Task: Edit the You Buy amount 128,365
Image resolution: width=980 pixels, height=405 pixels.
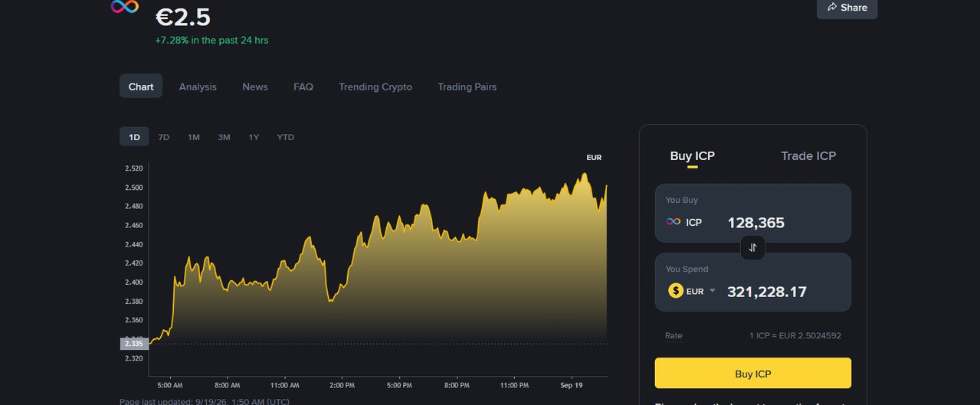Action: pyautogui.click(x=755, y=223)
